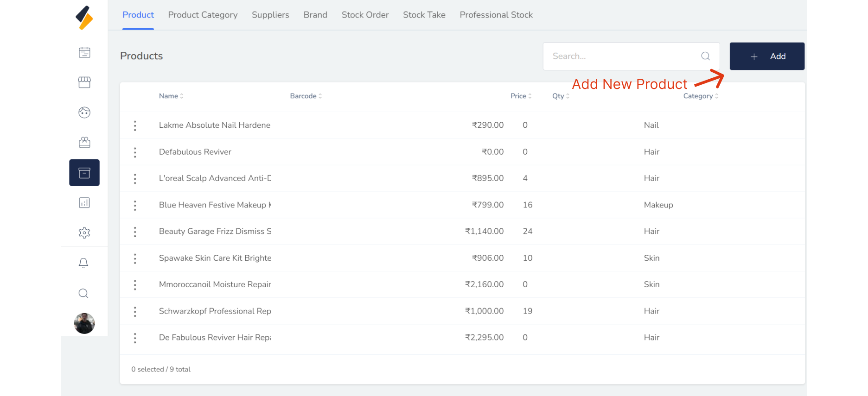This screenshot has height=396, width=868.
Task: Click the notifications bell icon
Action: (x=83, y=263)
